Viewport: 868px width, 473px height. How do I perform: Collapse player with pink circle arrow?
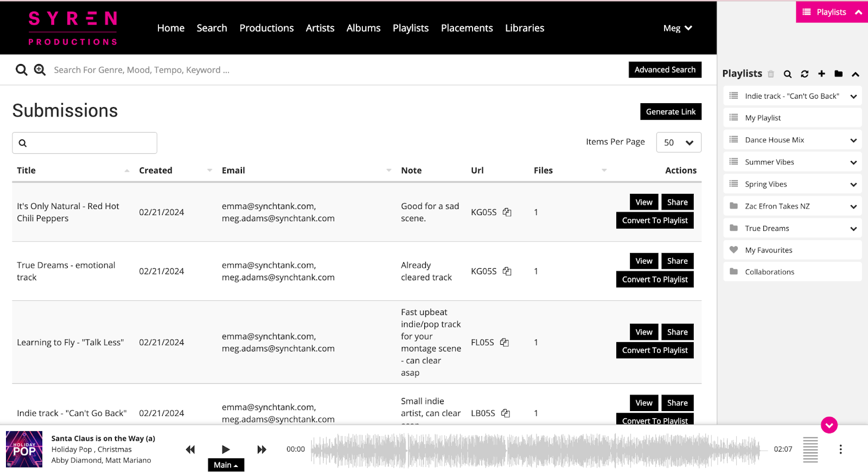pos(829,425)
